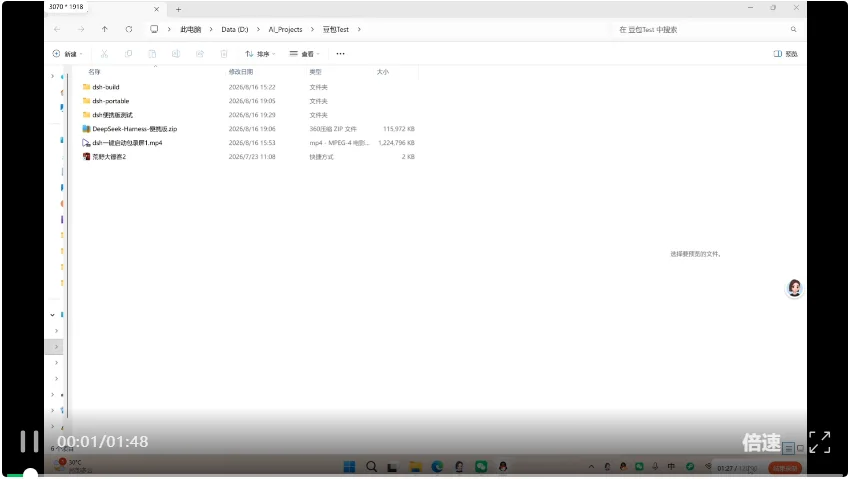Open the three-dots more options menu
Screen dimensions: 849x479
[x=340, y=54]
